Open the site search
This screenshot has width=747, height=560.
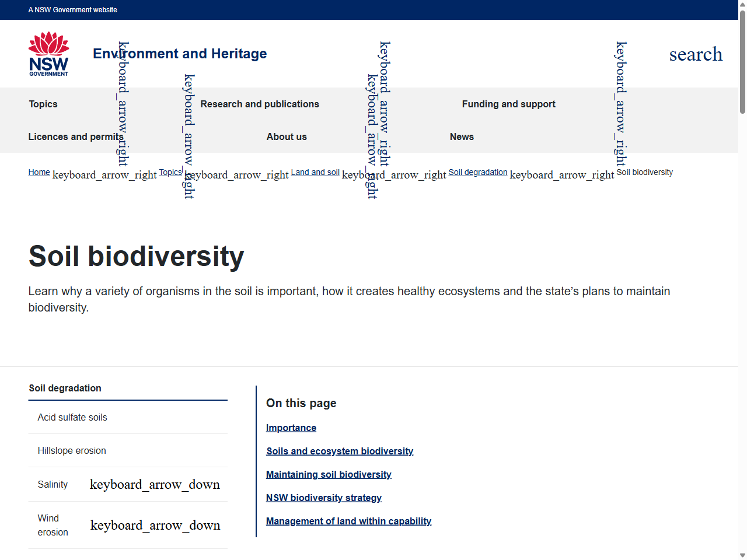point(696,54)
